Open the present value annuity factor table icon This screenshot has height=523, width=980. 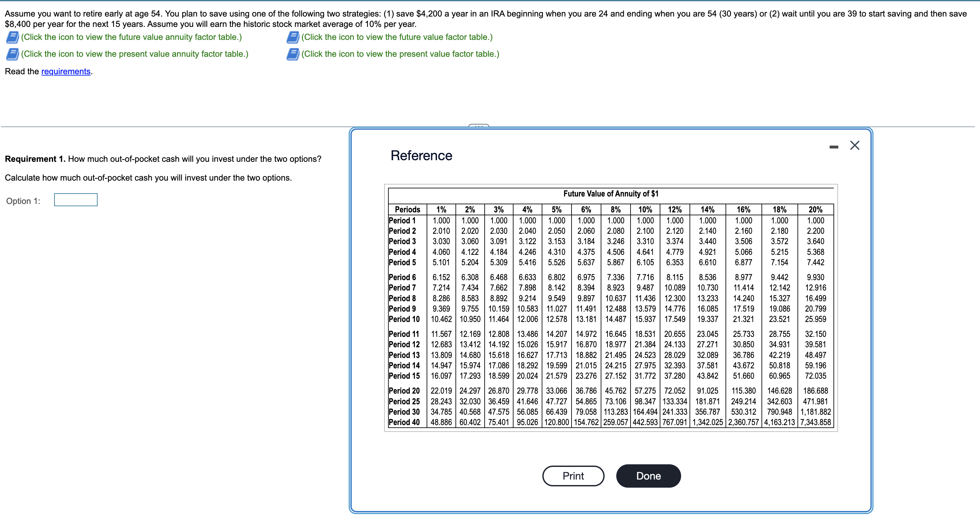point(12,54)
